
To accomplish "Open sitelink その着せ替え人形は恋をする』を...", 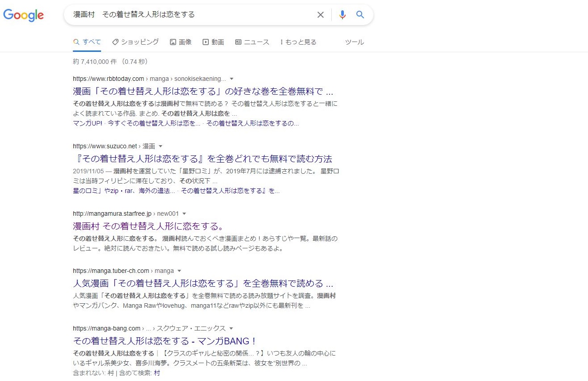I will point(230,191).
